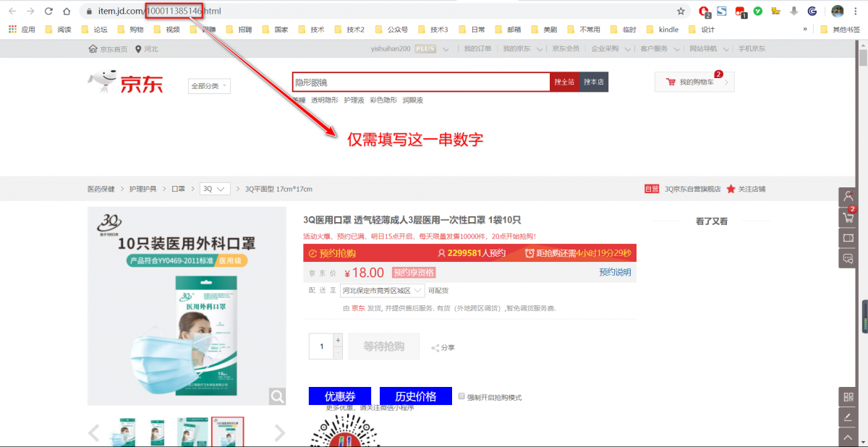Click the 等待抢购 button
868x447 pixels.
[384, 346]
